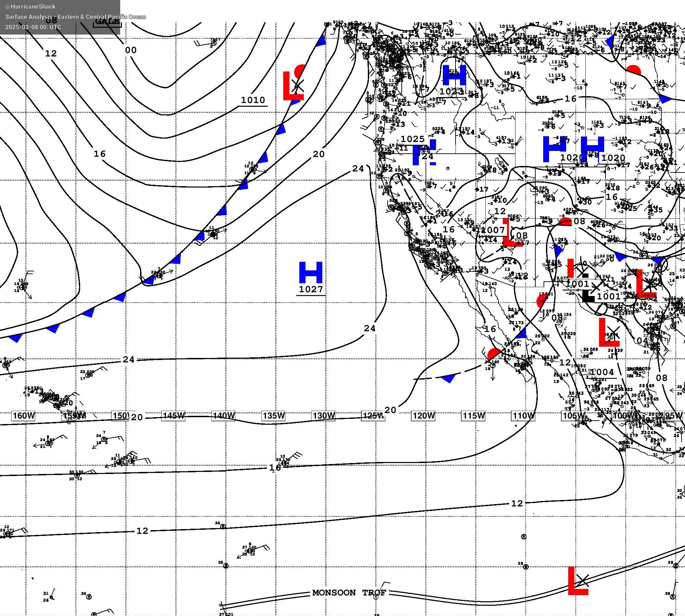Click red warm-front semicircle at Baja's southern tip

[x=494, y=354]
